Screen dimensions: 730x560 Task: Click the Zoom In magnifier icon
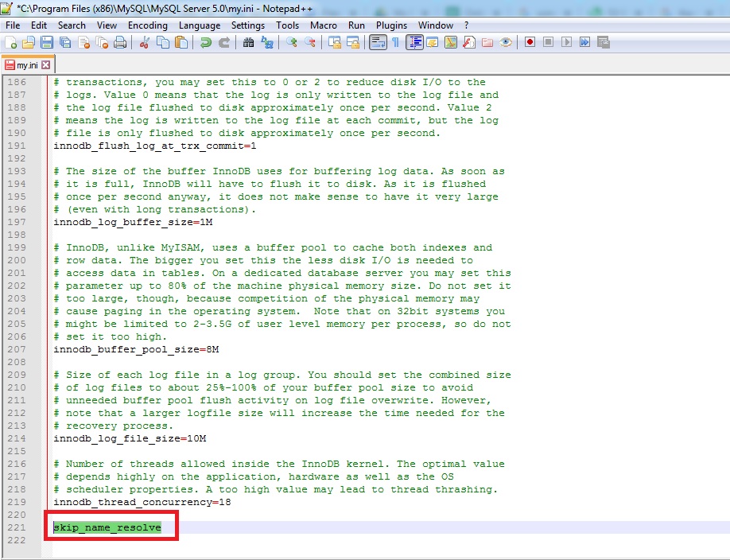pyautogui.click(x=292, y=42)
